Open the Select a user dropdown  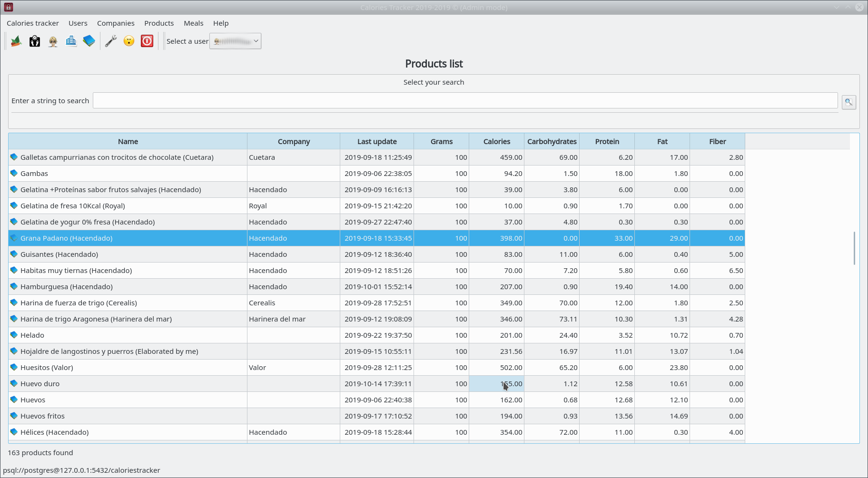click(235, 41)
